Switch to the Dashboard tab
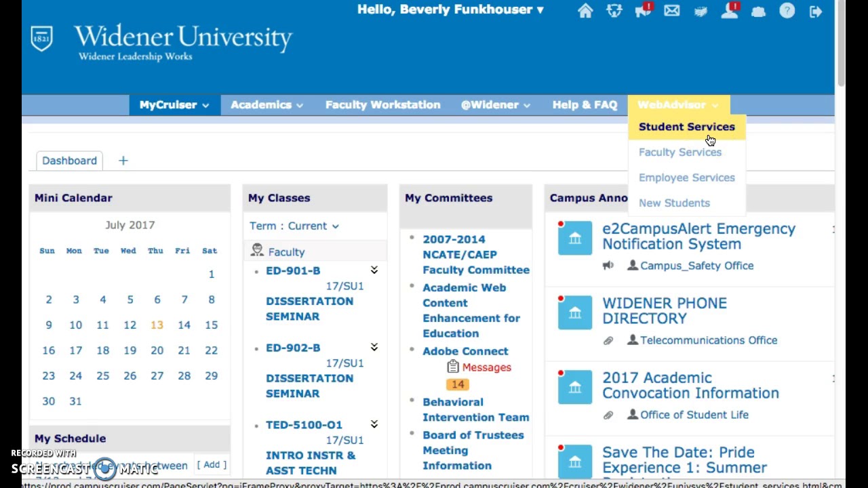The width and height of the screenshot is (868, 488). 69,161
